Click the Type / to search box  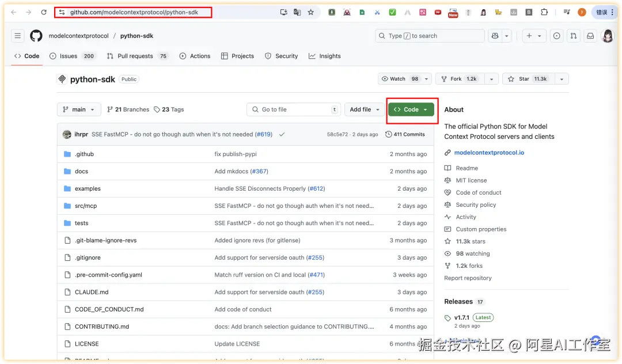coord(430,36)
